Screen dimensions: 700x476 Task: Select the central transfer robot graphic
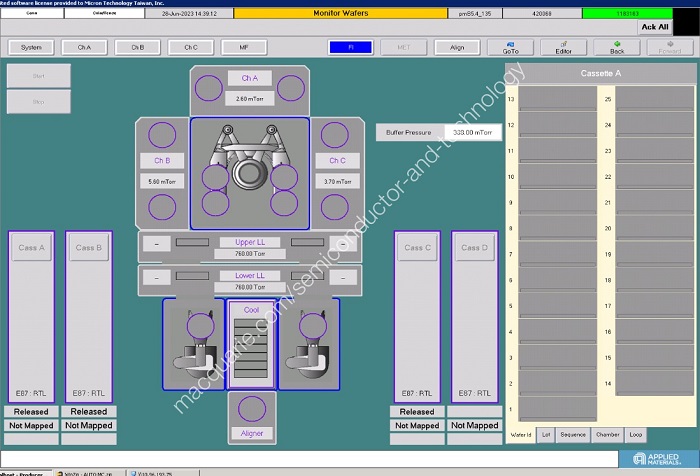[x=249, y=166]
